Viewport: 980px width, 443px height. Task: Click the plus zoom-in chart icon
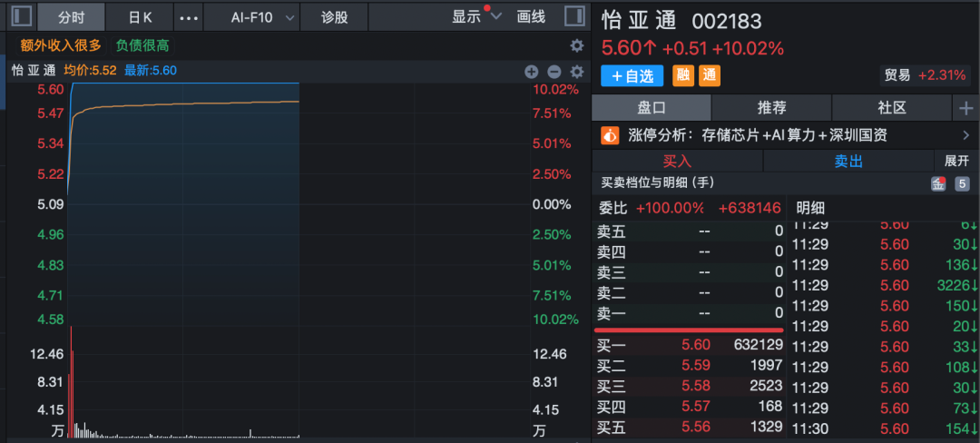point(532,72)
